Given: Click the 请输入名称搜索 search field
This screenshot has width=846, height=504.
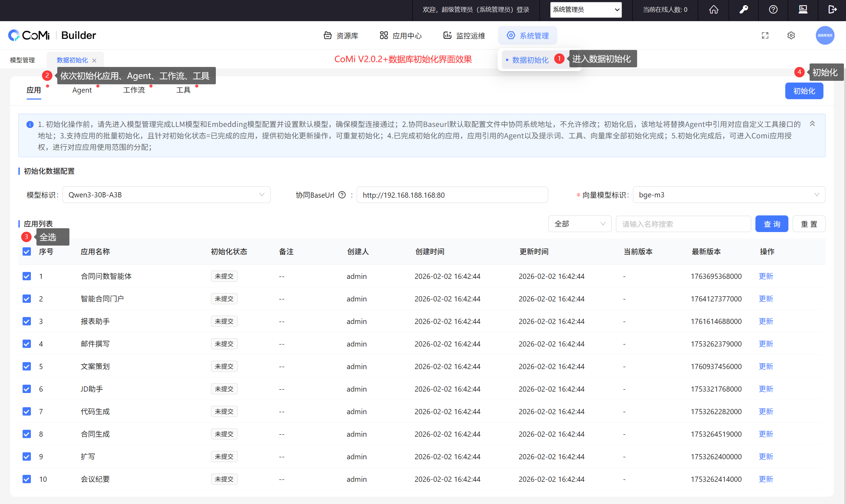Looking at the screenshot, I should click(x=683, y=224).
